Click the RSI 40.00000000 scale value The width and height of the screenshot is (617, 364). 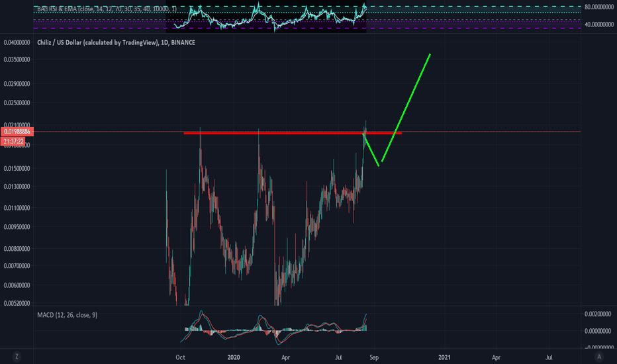point(599,24)
